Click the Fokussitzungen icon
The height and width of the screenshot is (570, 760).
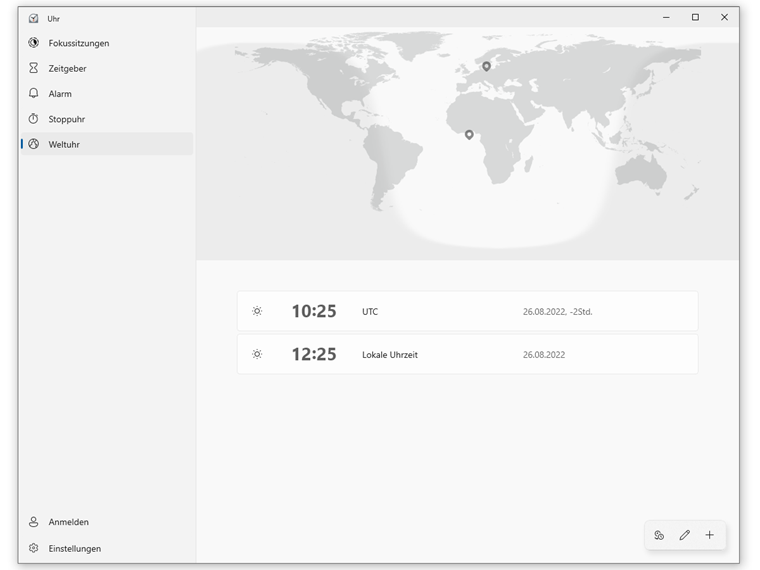pyautogui.click(x=33, y=43)
